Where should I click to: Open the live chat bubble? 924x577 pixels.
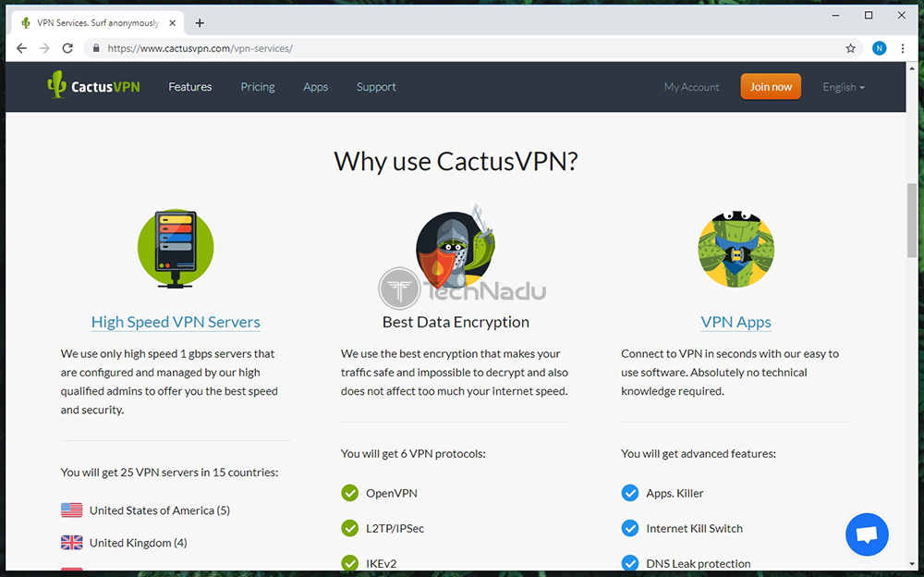(867, 534)
